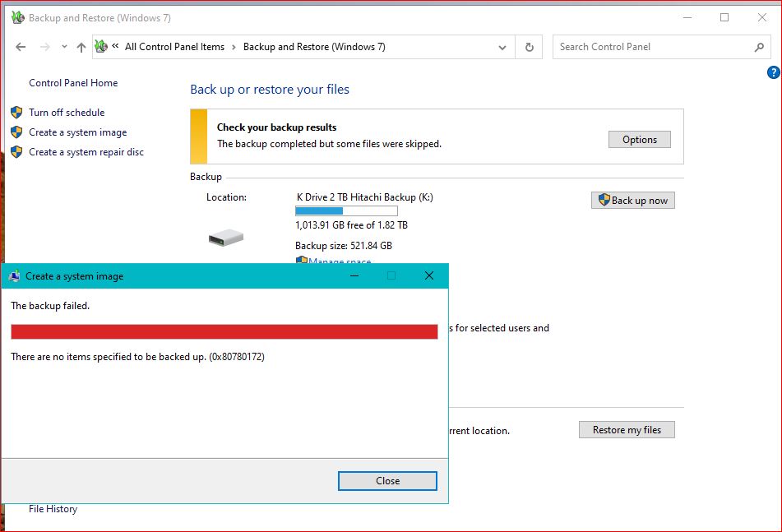Click the shield icon beside Create a system repair disc
Viewport: 782px width, 532px height.
click(x=16, y=151)
